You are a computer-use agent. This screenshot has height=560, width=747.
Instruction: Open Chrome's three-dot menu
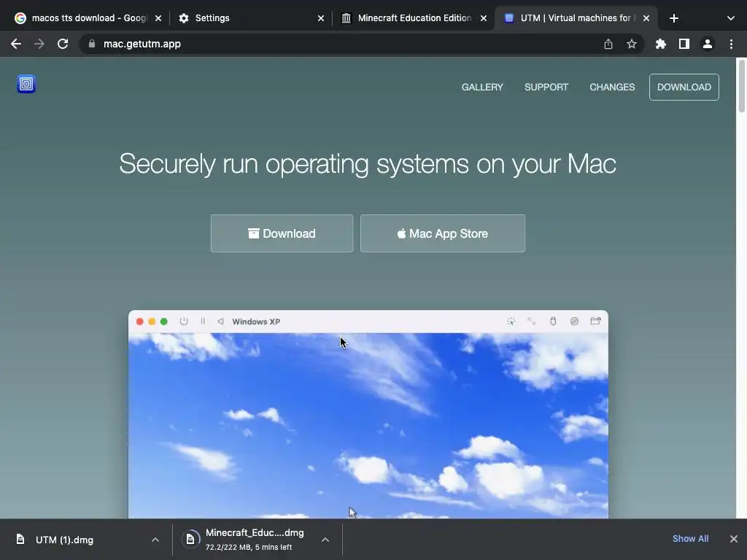point(731,44)
